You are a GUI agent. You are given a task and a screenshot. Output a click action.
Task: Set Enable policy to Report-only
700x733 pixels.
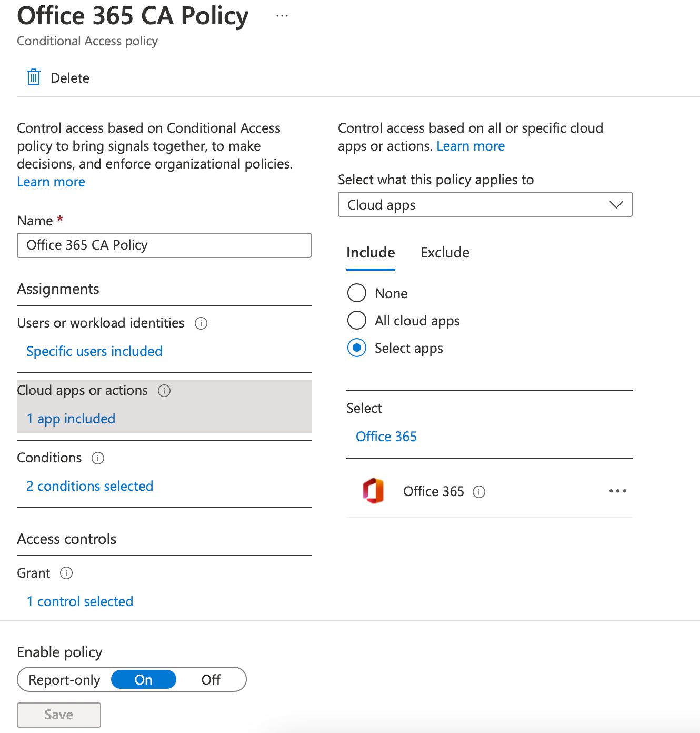(x=64, y=680)
